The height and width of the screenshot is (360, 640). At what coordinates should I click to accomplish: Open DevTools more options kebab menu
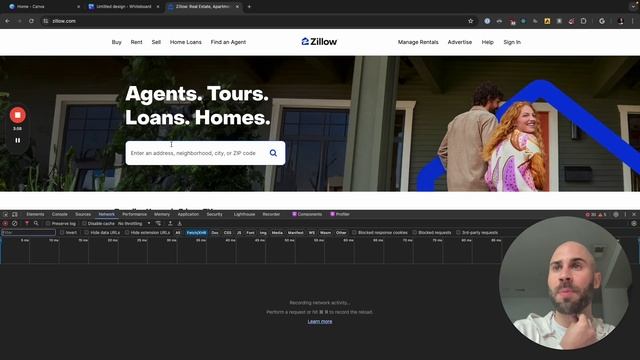[x=625, y=214]
